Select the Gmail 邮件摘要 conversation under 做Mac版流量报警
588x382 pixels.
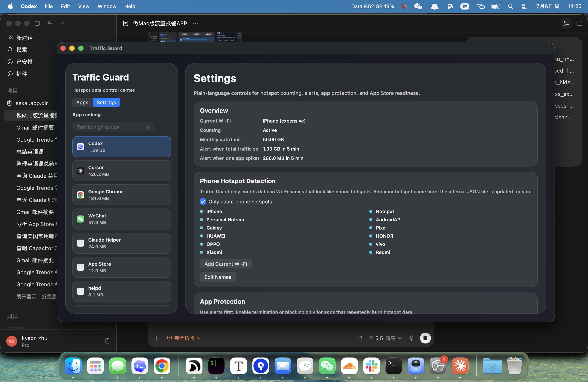pos(35,128)
